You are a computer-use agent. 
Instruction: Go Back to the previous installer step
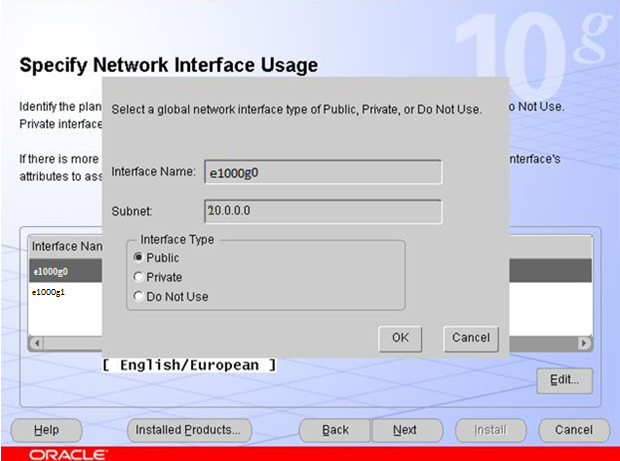pyautogui.click(x=335, y=430)
